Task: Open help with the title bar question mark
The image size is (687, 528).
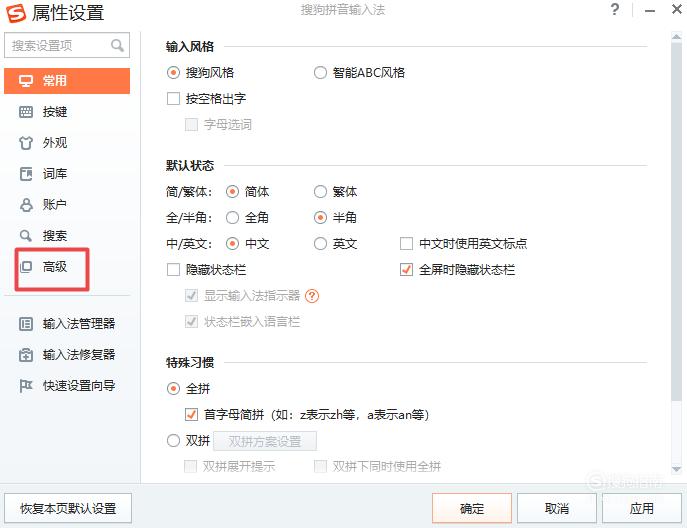Action: (x=615, y=9)
